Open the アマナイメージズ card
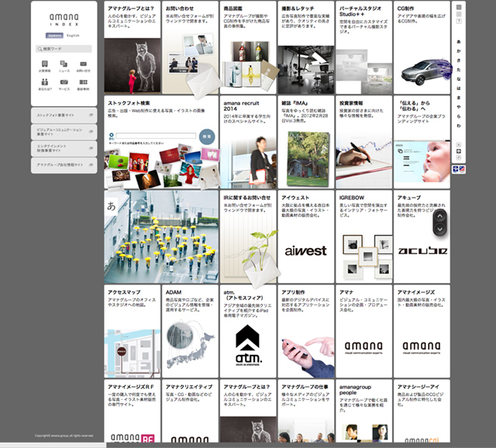The image size is (496, 448). click(x=422, y=331)
